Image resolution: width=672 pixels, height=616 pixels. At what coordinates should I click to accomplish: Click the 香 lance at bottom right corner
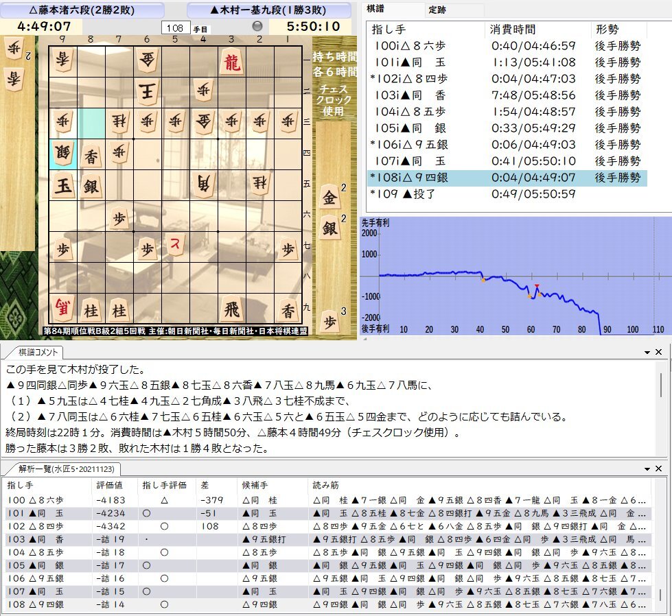point(288,310)
